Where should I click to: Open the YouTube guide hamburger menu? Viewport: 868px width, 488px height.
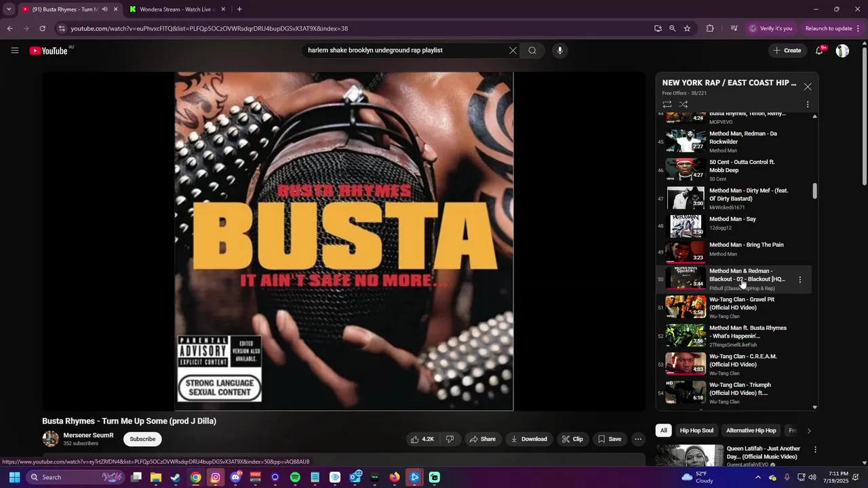tap(15, 50)
